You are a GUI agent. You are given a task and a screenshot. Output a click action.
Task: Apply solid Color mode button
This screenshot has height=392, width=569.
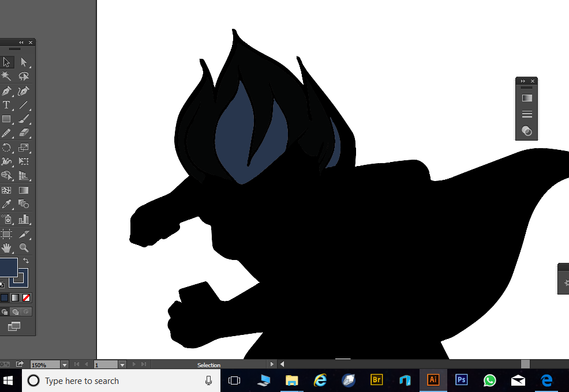5,297
